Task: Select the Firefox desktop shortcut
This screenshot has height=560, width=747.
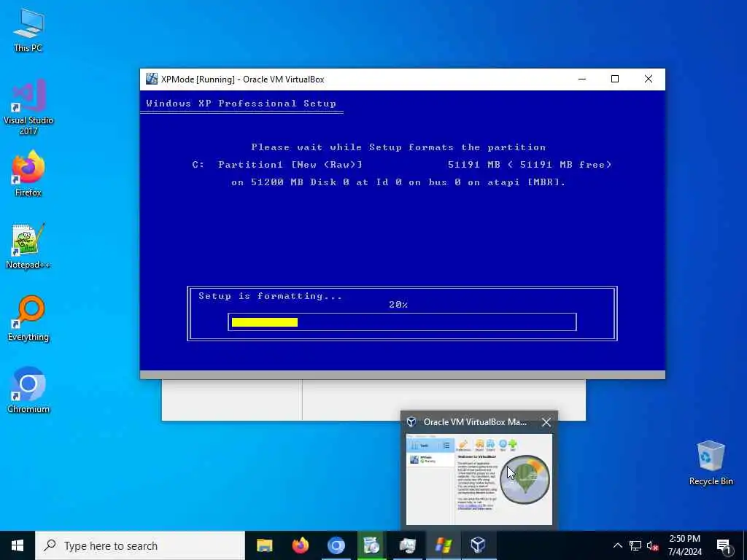Action: click(x=28, y=174)
